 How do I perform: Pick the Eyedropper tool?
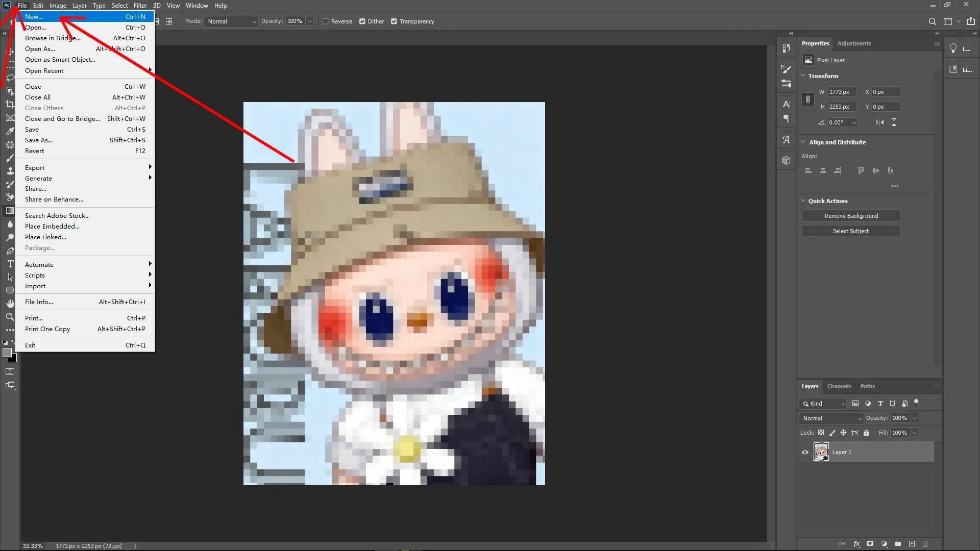[10, 131]
